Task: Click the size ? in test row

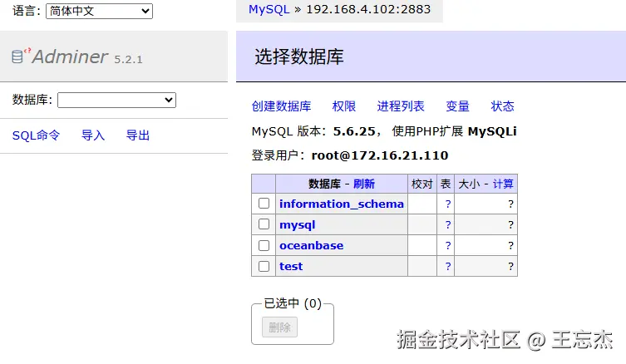Action: tap(510, 266)
